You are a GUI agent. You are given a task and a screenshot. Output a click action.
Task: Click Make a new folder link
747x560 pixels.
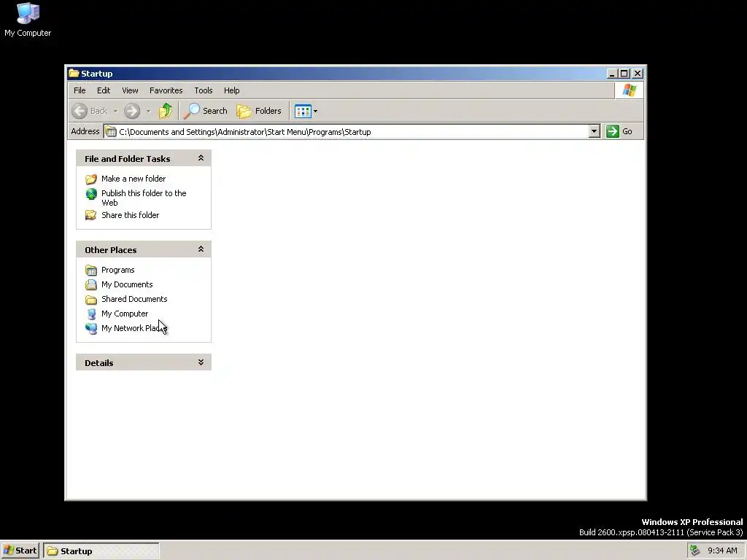tap(133, 179)
